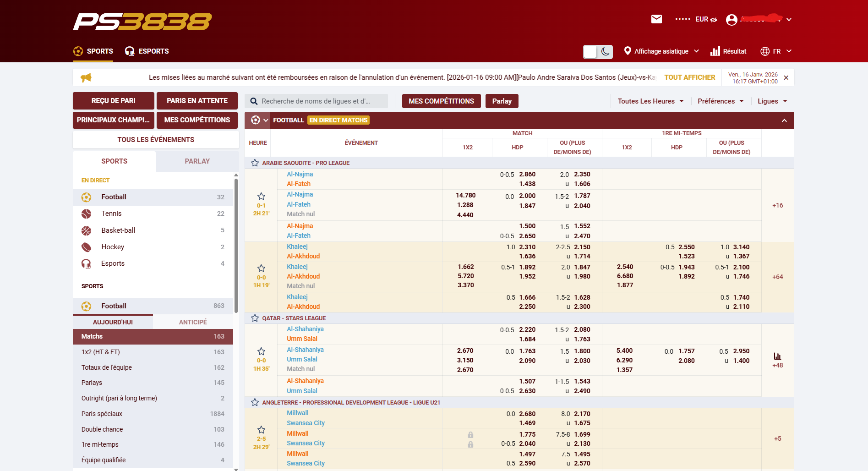Select live Hockey icon
This screenshot has height=471, width=868.
point(86,247)
